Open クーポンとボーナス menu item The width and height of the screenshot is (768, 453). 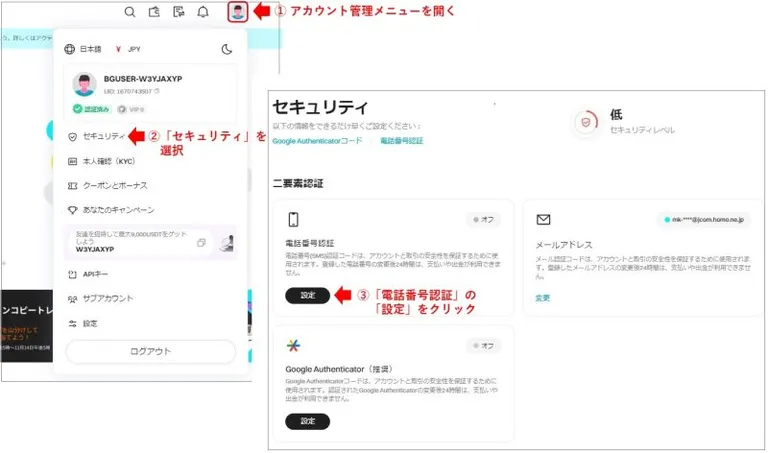[x=115, y=186]
